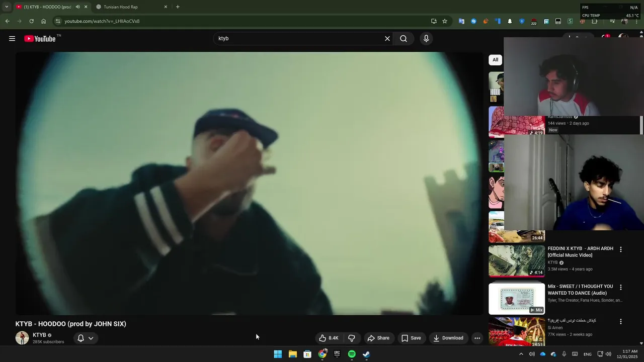The width and height of the screenshot is (644, 362).
Task: Open the Epic Games Launcher taskbar icon
Action: 337,354
